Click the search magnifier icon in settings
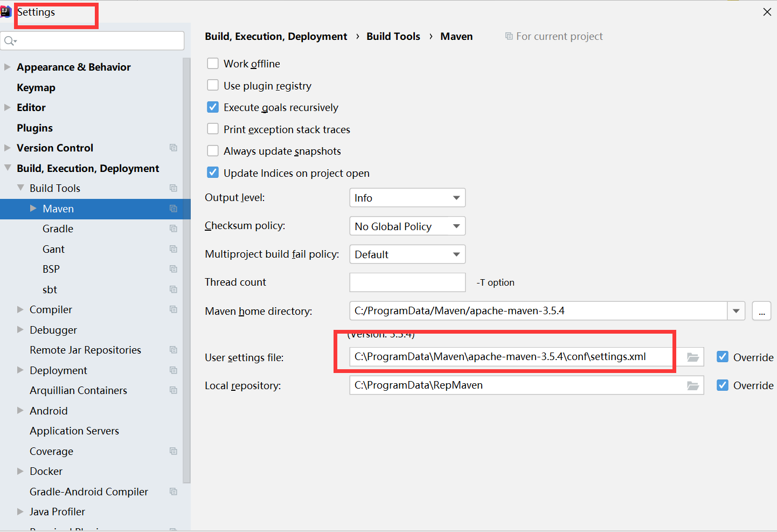This screenshot has height=532, width=777. pyautogui.click(x=10, y=41)
